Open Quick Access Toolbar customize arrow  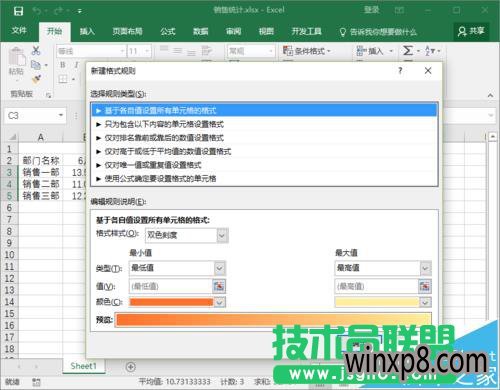click(80, 11)
